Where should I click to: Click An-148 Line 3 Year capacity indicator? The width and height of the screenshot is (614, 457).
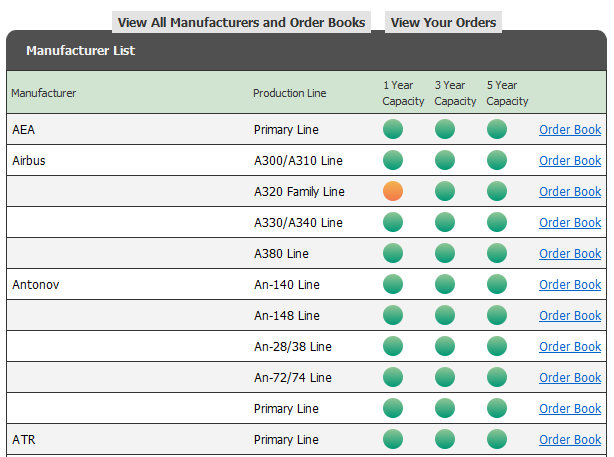(x=445, y=315)
